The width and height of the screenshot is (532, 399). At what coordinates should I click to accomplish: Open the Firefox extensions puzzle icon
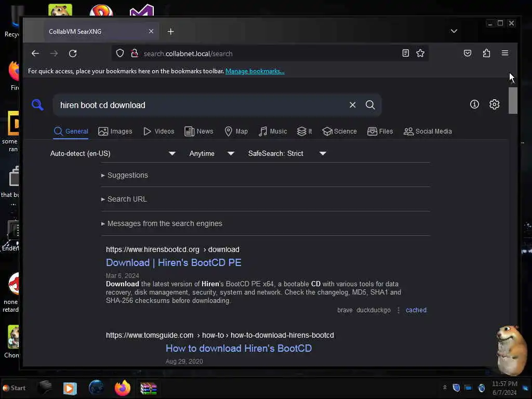(x=486, y=53)
